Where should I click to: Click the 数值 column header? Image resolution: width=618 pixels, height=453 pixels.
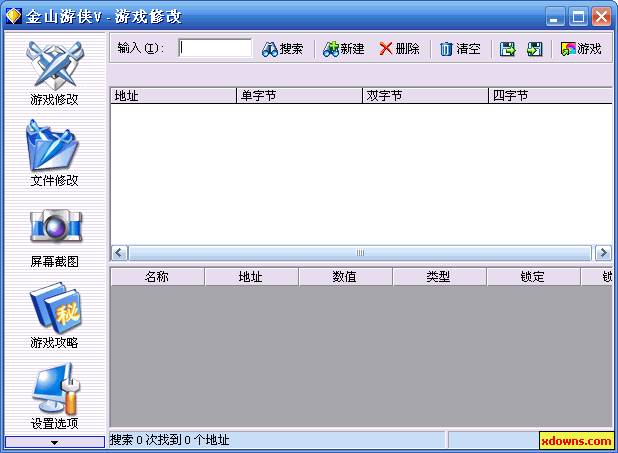345,276
